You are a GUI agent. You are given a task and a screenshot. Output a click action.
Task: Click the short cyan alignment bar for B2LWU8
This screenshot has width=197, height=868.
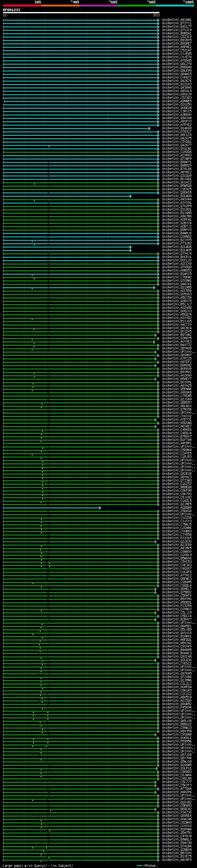[x=67, y=196]
